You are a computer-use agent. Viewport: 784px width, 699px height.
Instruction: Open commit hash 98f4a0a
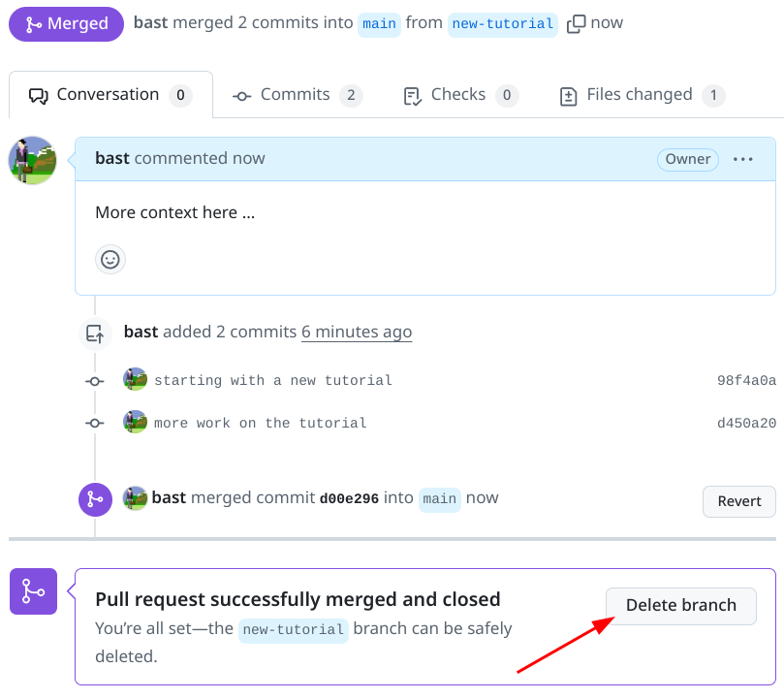click(x=746, y=381)
